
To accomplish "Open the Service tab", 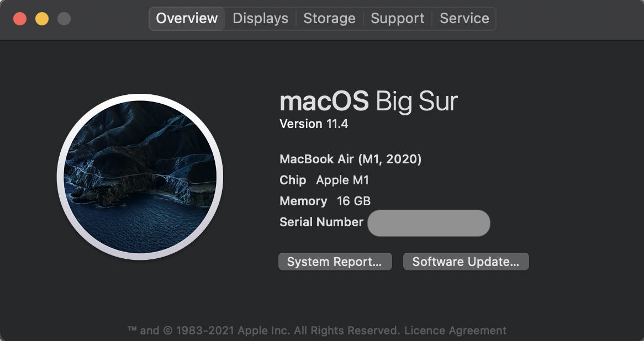I will pos(464,18).
